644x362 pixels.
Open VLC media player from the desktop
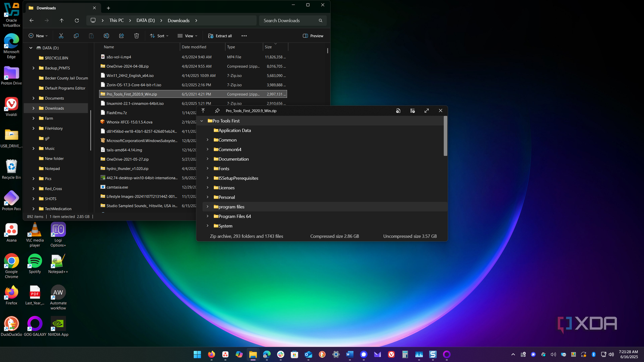[x=35, y=235]
